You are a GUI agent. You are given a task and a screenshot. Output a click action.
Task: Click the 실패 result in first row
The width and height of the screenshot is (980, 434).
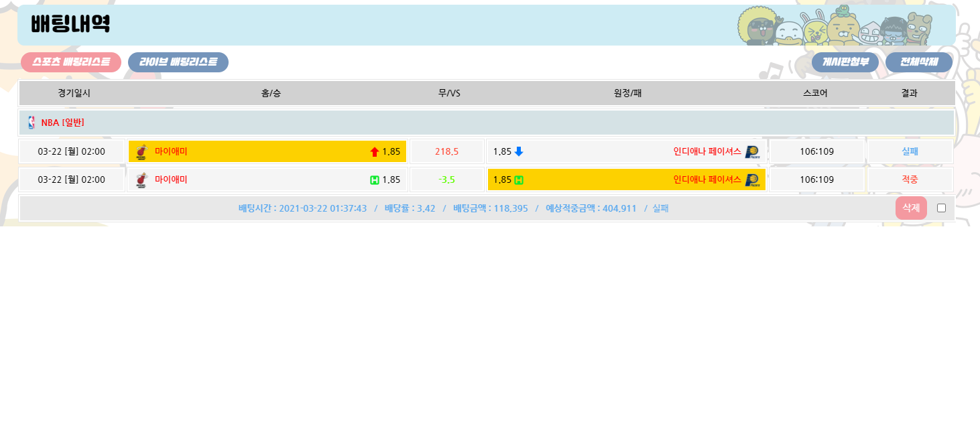pos(910,151)
